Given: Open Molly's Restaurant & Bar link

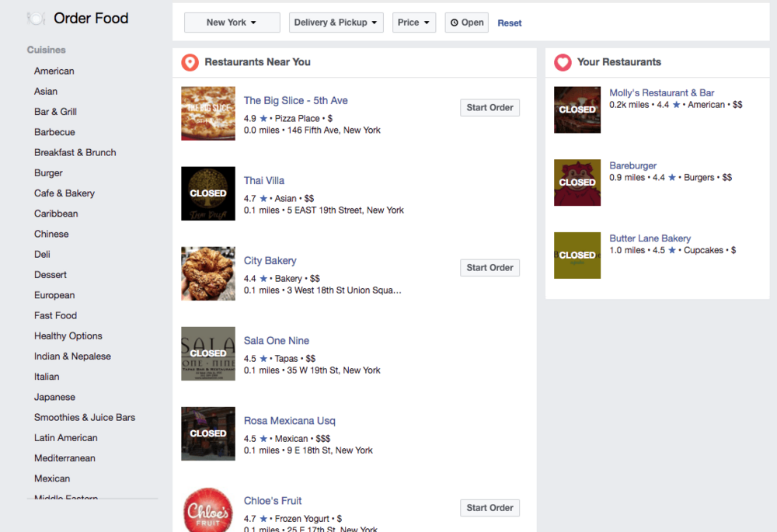Looking at the screenshot, I should point(661,92).
